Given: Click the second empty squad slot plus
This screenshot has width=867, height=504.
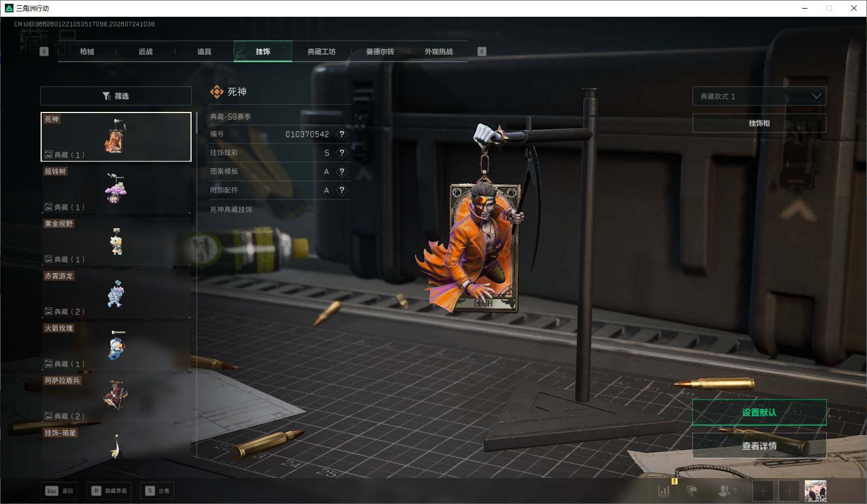Looking at the screenshot, I should coord(789,491).
